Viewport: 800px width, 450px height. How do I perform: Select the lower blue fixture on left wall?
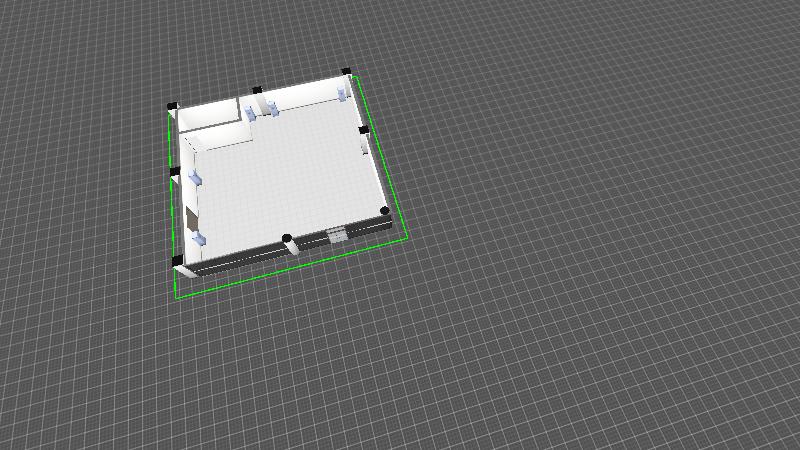pyautogui.click(x=199, y=239)
